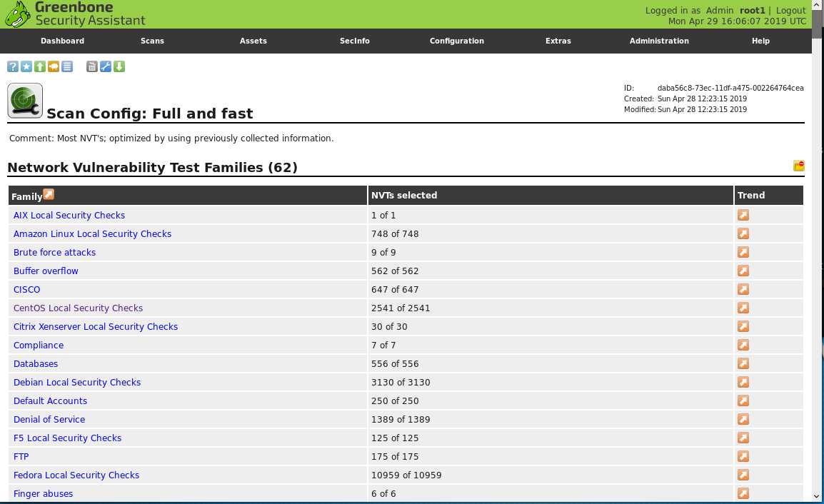Image resolution: width=824 pixels, height=504 pixels.
Task: Open the Help question mark icon
Action: point(13,66)
